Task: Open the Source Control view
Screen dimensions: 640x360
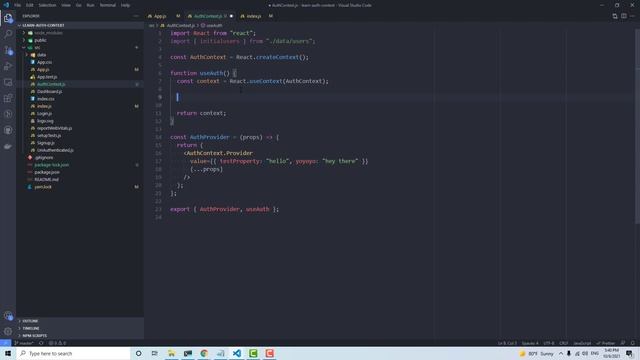Action: coord(8,50)
